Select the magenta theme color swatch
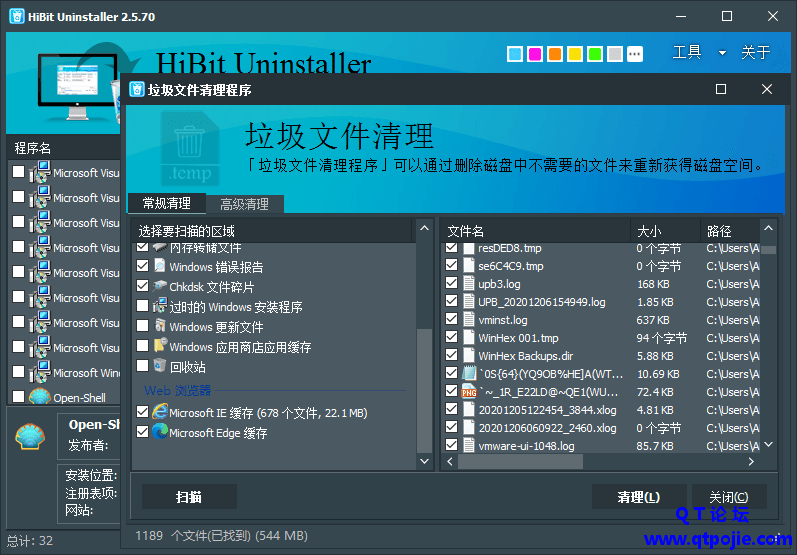Image resolution: width=797 pixels, height=555 pixels. tap(535, 54)
